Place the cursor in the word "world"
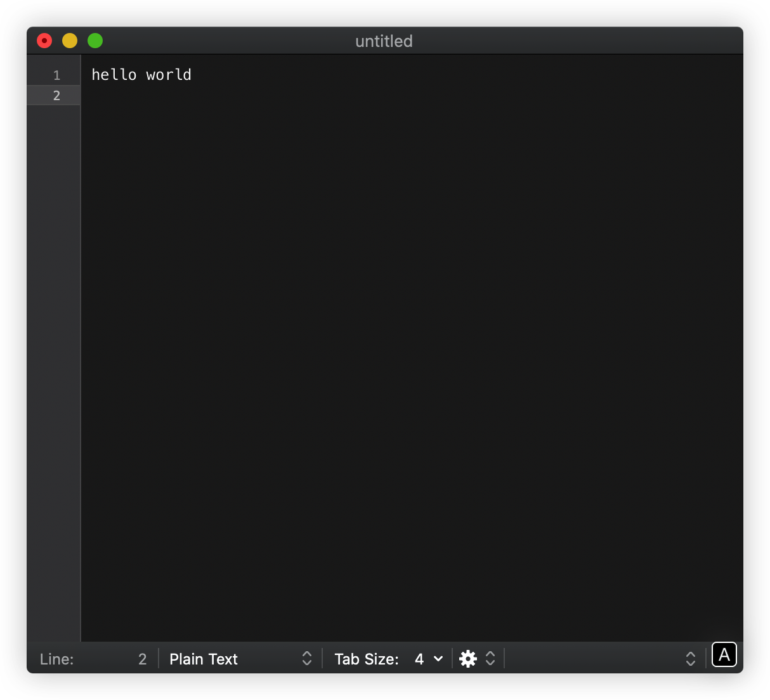 tap(168, 75)
